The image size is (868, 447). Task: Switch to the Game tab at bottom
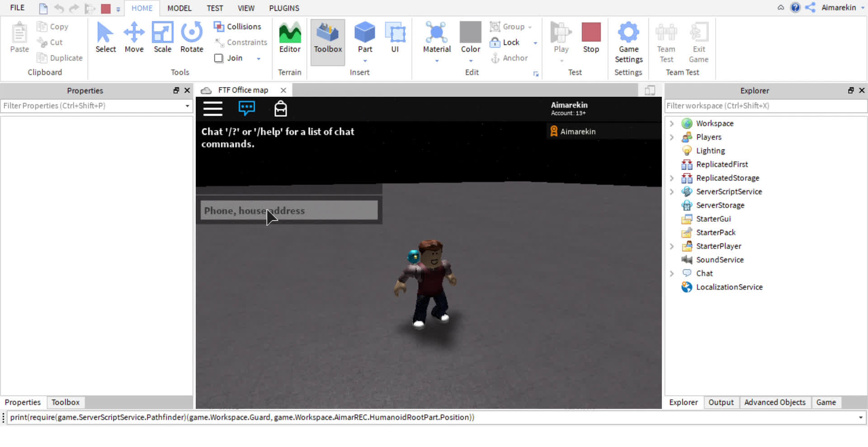coord(826,402)
